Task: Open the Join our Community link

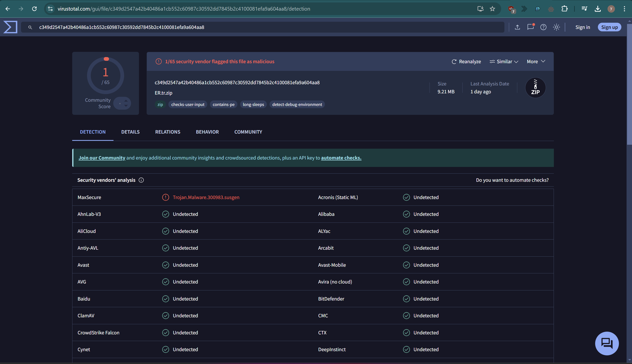Action: [x=102, y=158]
